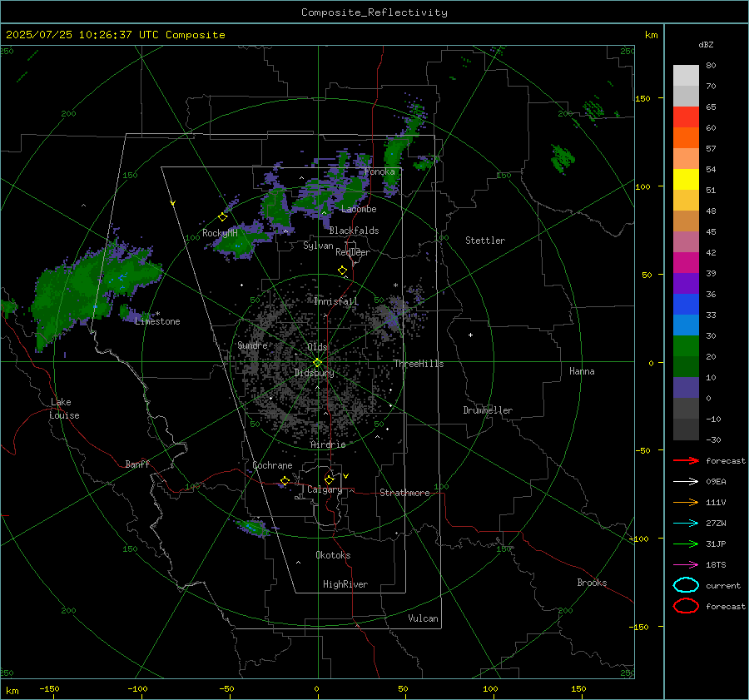Click the Banff label

coord(137,464)
